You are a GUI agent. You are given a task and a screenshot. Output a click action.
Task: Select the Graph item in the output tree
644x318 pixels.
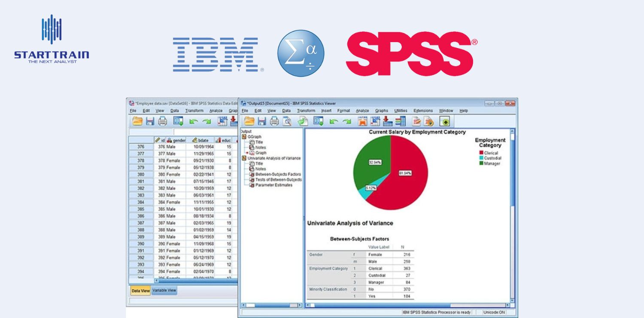coord(261,152)
